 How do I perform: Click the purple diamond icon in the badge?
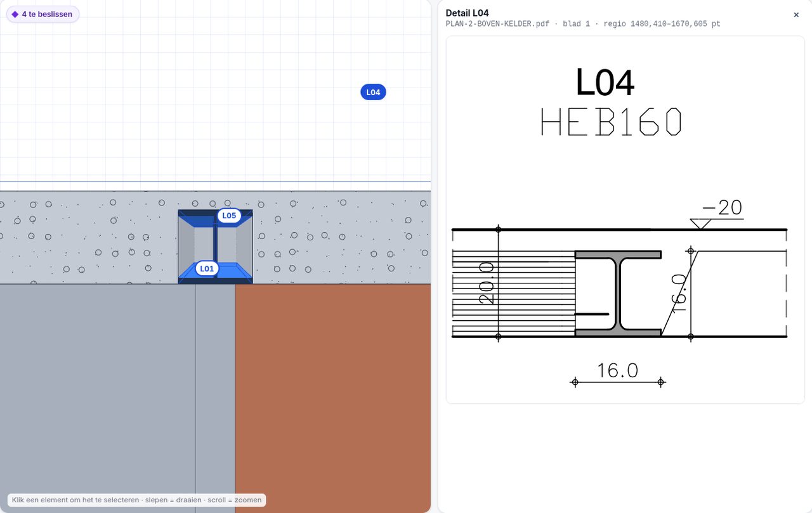tap(15, 14)
